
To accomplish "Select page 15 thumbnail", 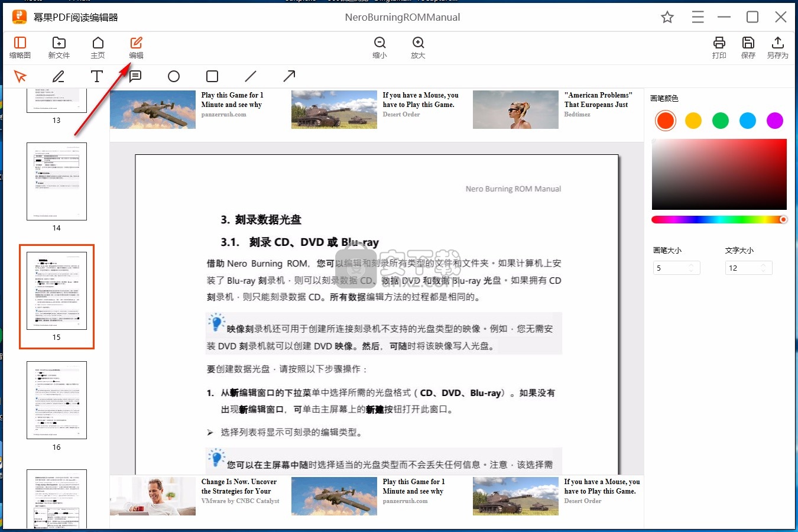I will click(x=57, y=291).
